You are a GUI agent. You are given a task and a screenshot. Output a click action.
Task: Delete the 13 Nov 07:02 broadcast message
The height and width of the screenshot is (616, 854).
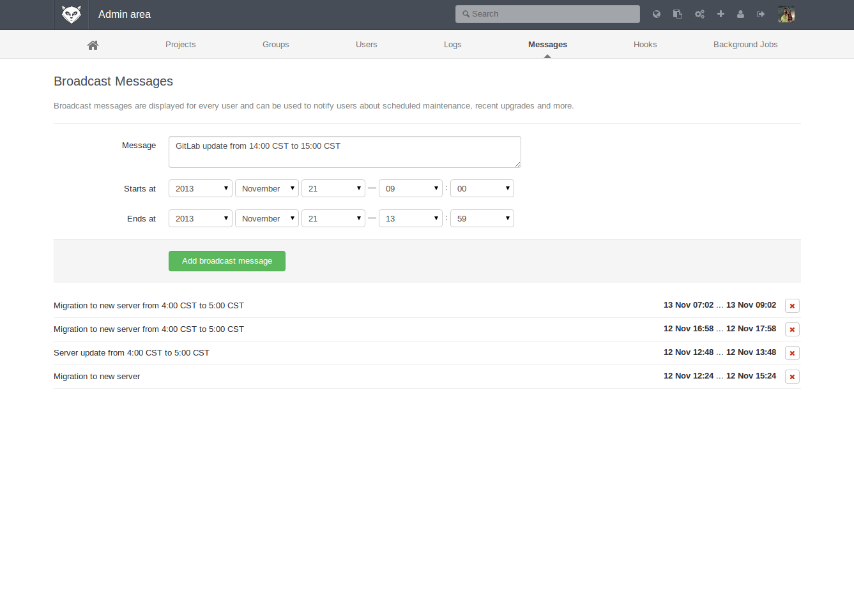point(792,306)
